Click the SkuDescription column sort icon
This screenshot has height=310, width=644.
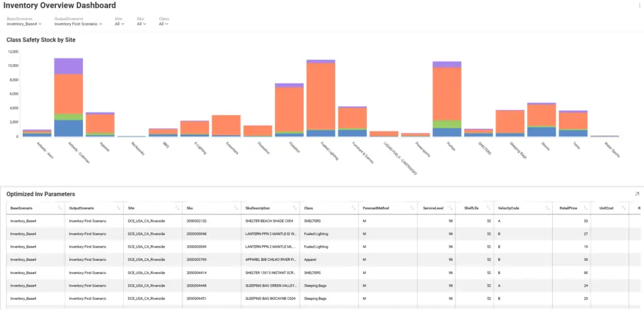click(296, 208)
